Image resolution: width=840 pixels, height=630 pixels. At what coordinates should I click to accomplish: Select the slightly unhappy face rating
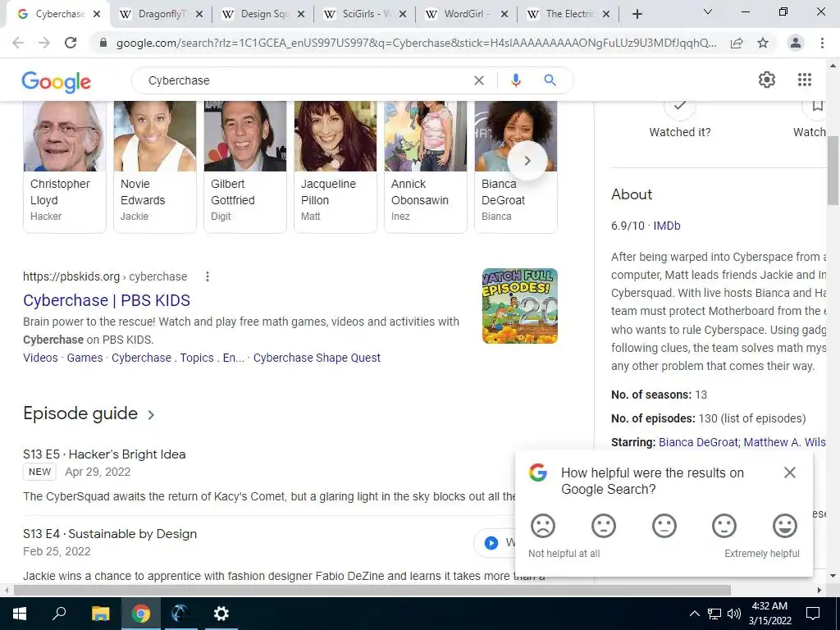pyautogui.click(x=603, y=526)
